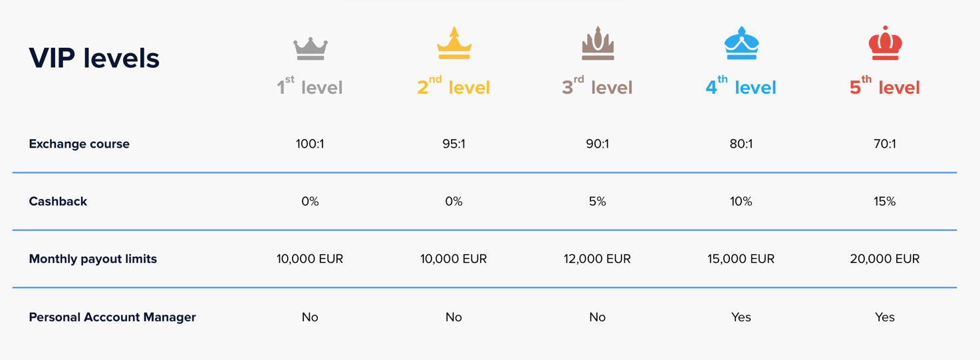The image size is (980, 360).
Task: Click the Exchange course row label
Action: coord(79,144)
